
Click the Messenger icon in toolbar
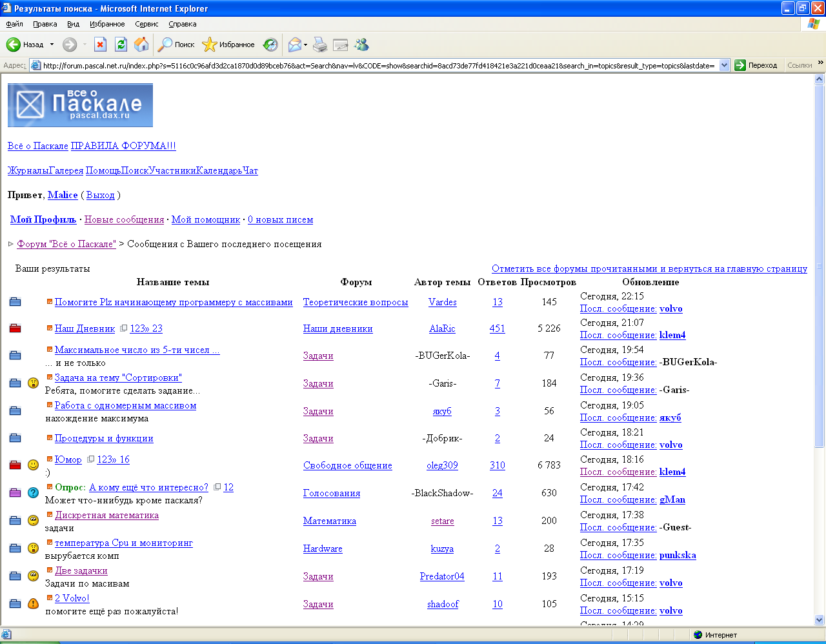(x=361, y=45)
